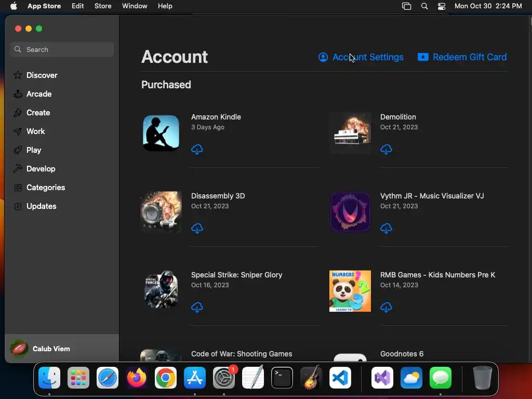Open Weather app from the Dock
The image size is (532, 399).
tap(411, 378)
